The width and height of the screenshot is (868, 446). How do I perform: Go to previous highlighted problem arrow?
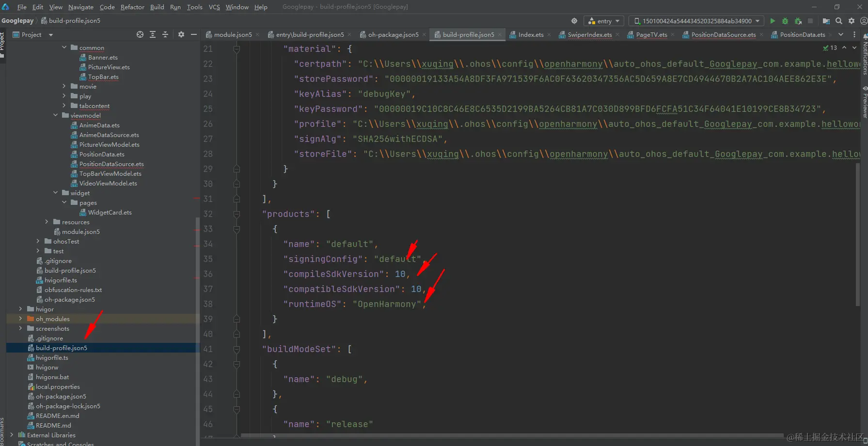coord(844,47)
